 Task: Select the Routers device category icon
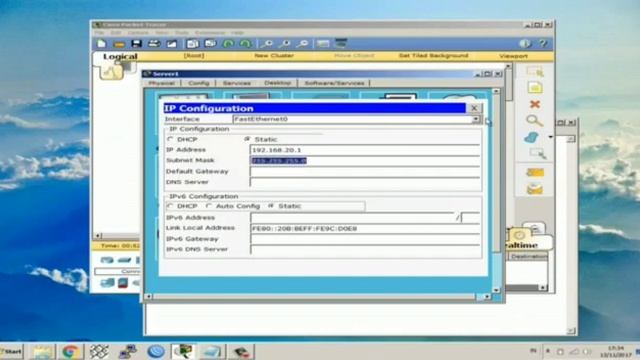point(107,260)
